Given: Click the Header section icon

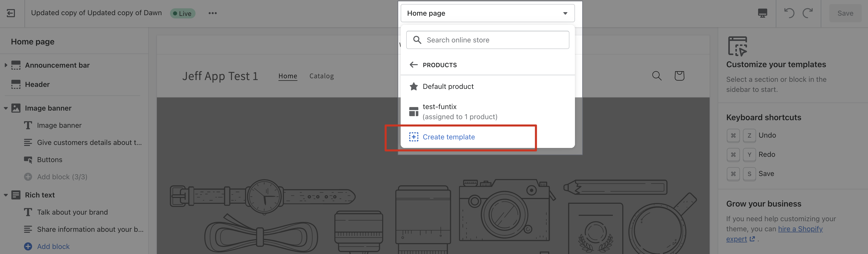Looking at the screenshot, I should [16, 84].
